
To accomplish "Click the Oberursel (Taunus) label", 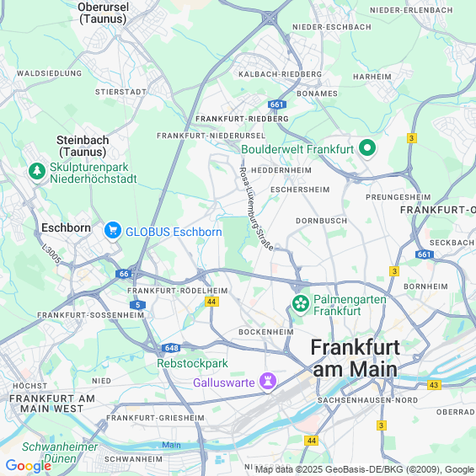I will 104,13.
